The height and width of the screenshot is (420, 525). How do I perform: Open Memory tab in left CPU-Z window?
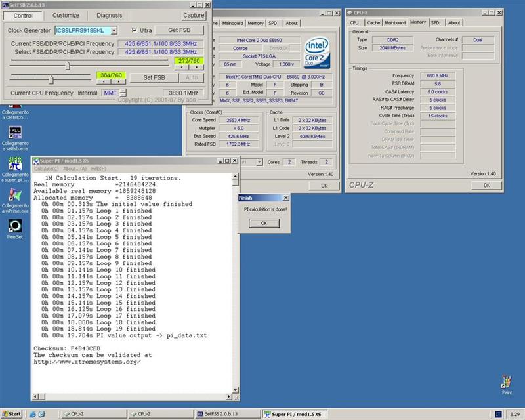tap(255, 23)
